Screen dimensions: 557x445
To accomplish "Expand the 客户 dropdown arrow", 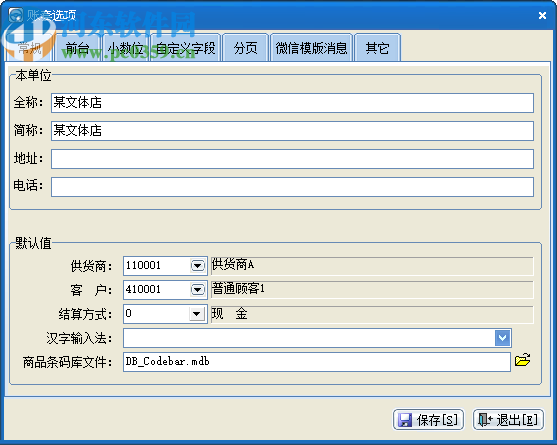I will [198, 289].
